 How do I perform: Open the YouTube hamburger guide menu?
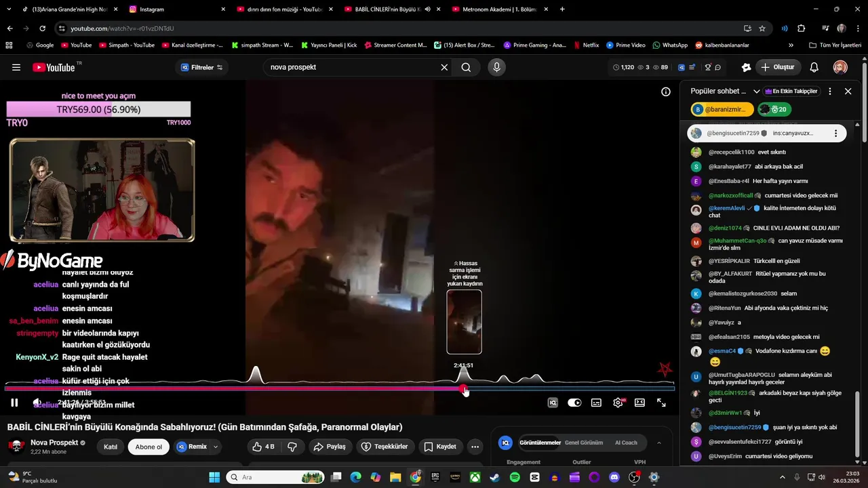click(16, 67)
